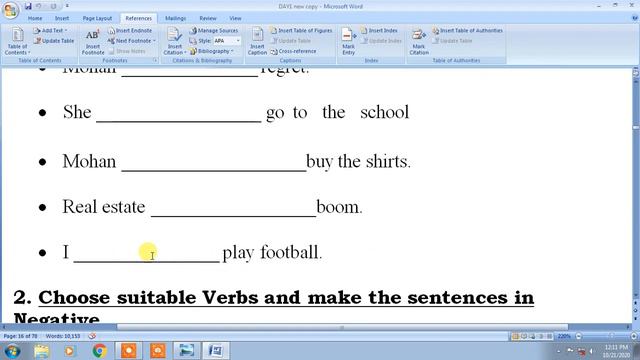
Task: Open the Table of Contents gallery
Action: [17, 41]
